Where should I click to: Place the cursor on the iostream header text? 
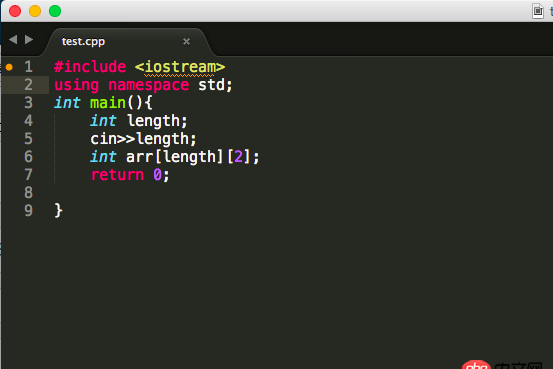[x=180, y=67]
